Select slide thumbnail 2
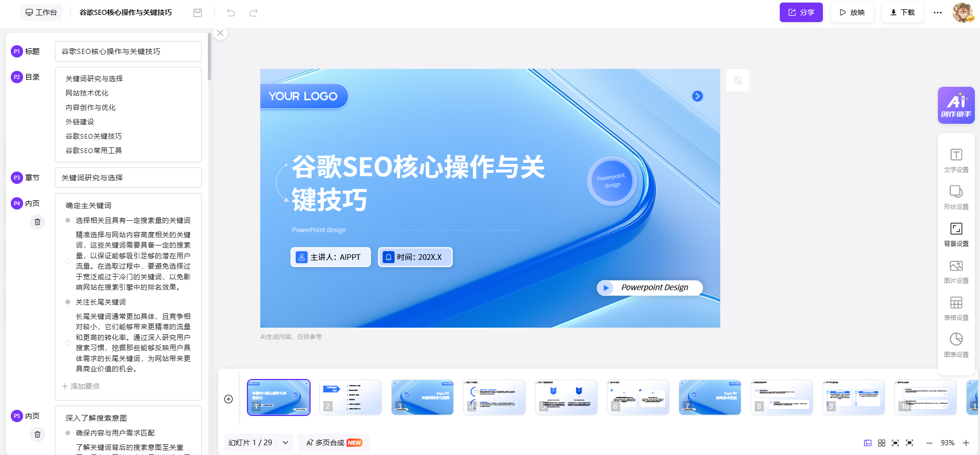The image size is (980, 455). pyautogui.click(x=351, y=397)
